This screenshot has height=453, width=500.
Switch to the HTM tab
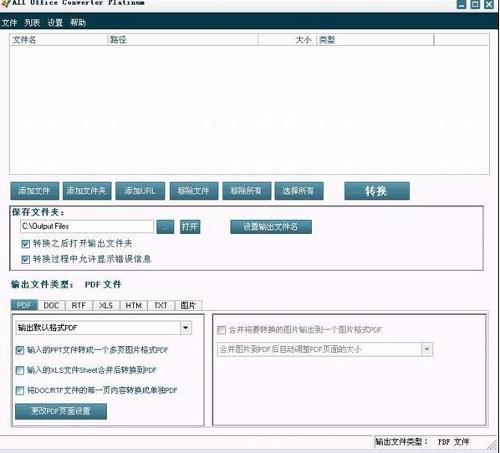point(133,305)
